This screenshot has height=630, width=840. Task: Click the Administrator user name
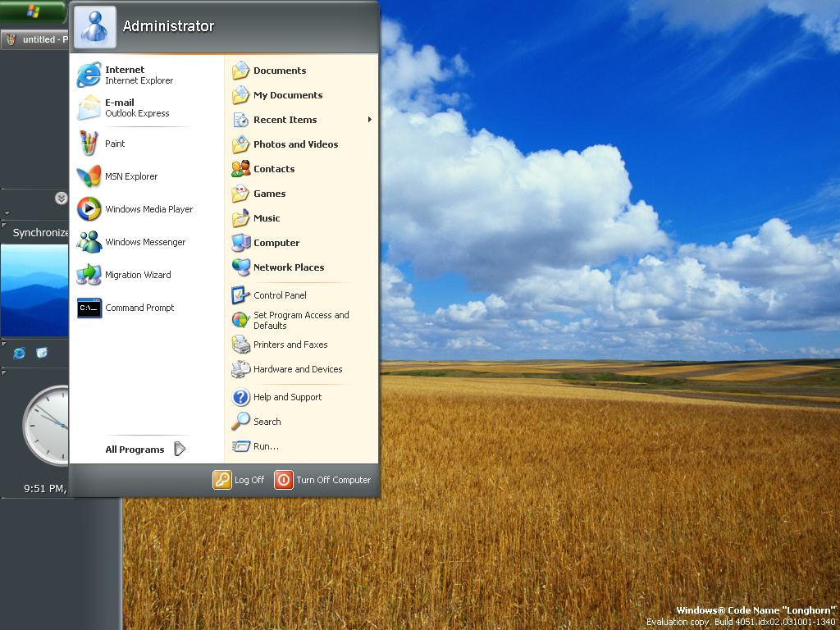168,25
